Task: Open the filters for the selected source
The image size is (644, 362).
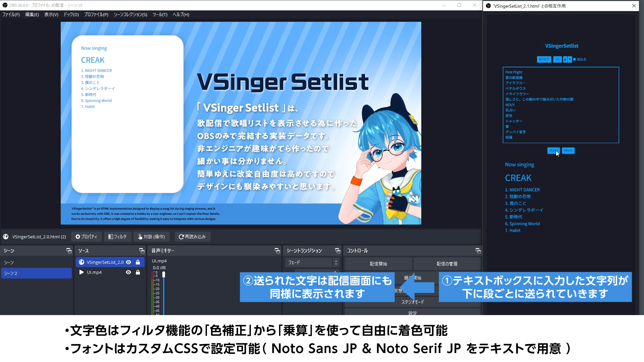Action: [x=117, y=237]
